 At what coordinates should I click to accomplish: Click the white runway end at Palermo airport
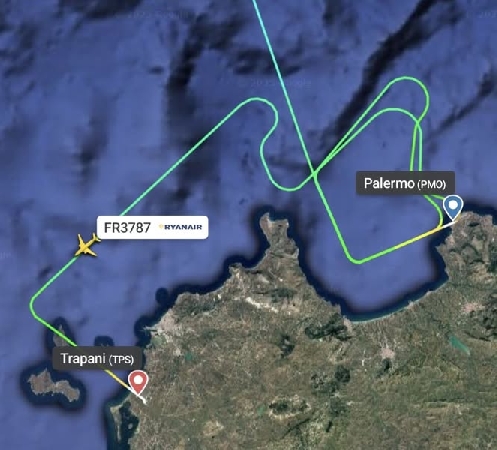(450, 224)
